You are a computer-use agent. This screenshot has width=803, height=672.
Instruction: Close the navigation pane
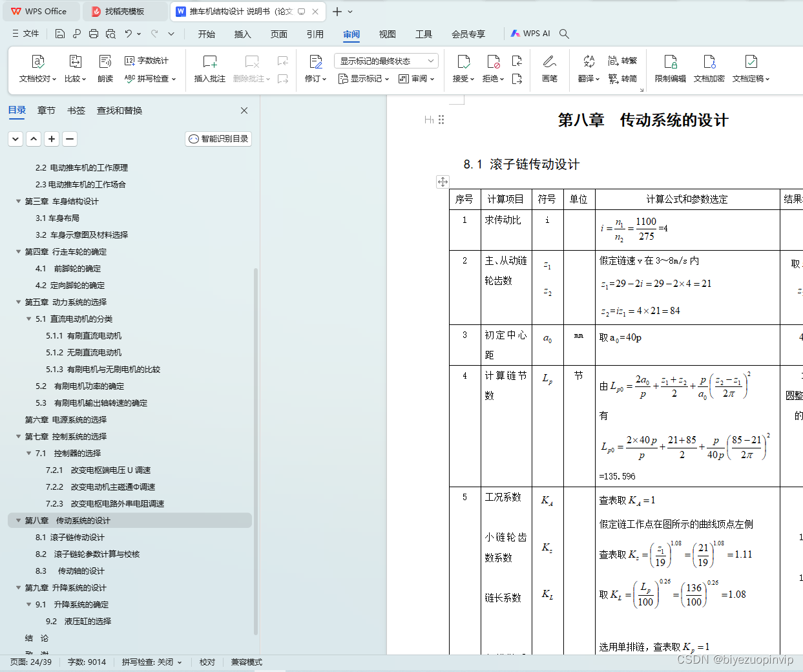point(244,110)
